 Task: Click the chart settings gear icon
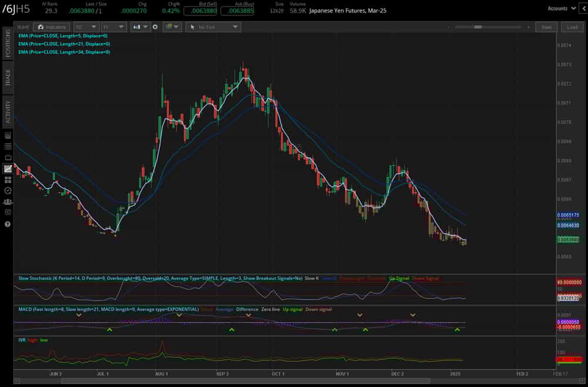(155, 26)
